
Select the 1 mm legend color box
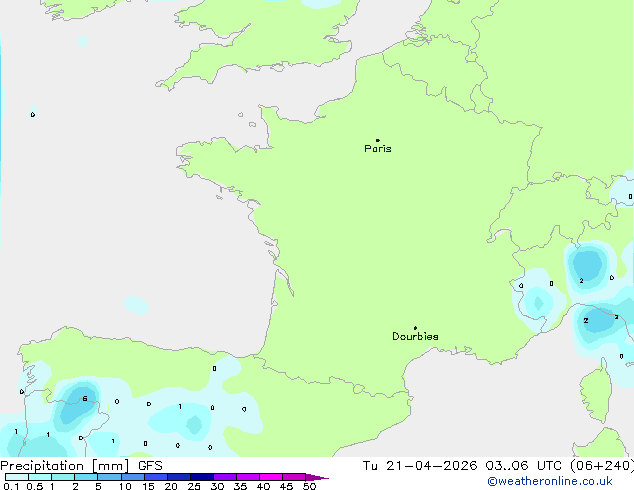pyautogui.click(x=63, y=477)
